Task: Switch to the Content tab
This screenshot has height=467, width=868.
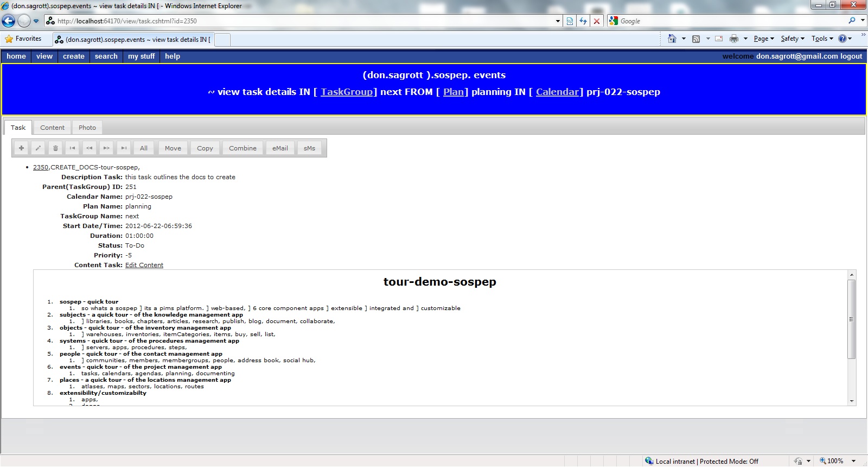Action: [x=52, y=128]
